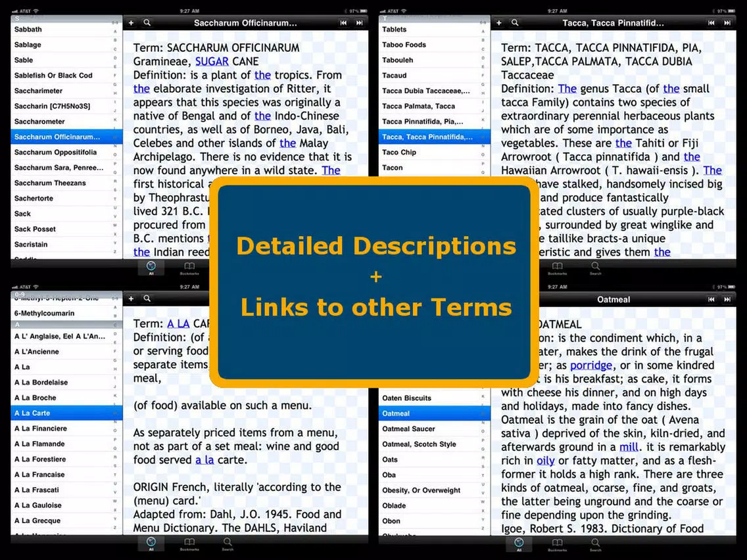Viewport: 747px width, 560px height.
Task: Follow the SUGAR link in Saccharum definition
Action: [212, 61]
